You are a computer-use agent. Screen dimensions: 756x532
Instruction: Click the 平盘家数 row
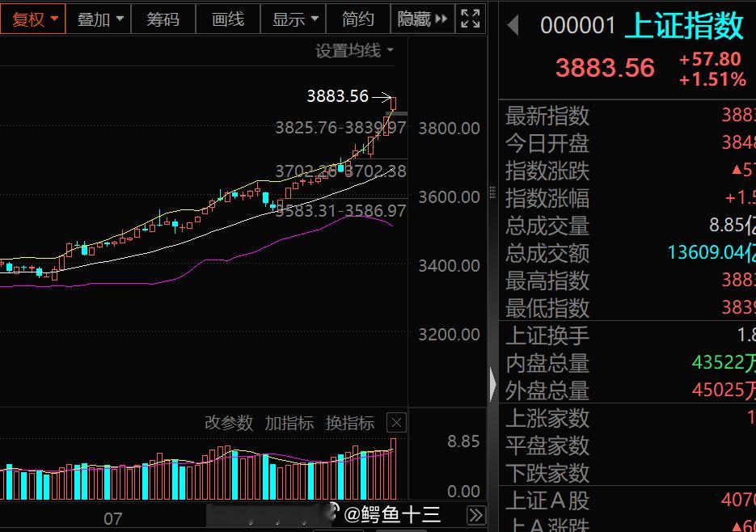(627, 445)
